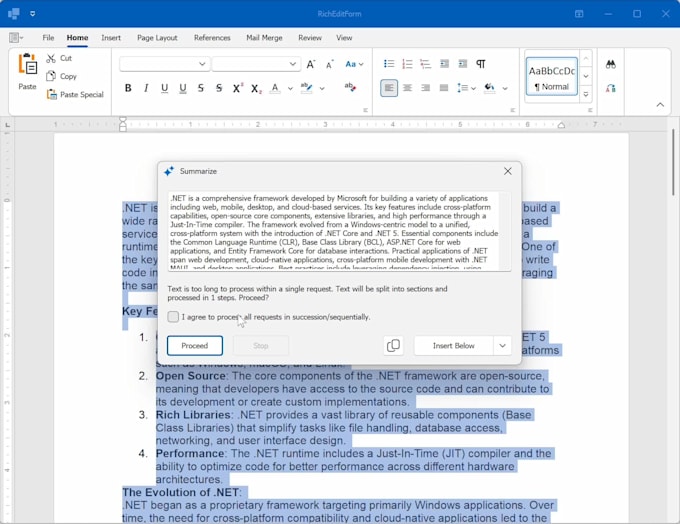The image size is (680, 524).
Task: Copy the summary with the copy icon
Action: pos(393,346)
